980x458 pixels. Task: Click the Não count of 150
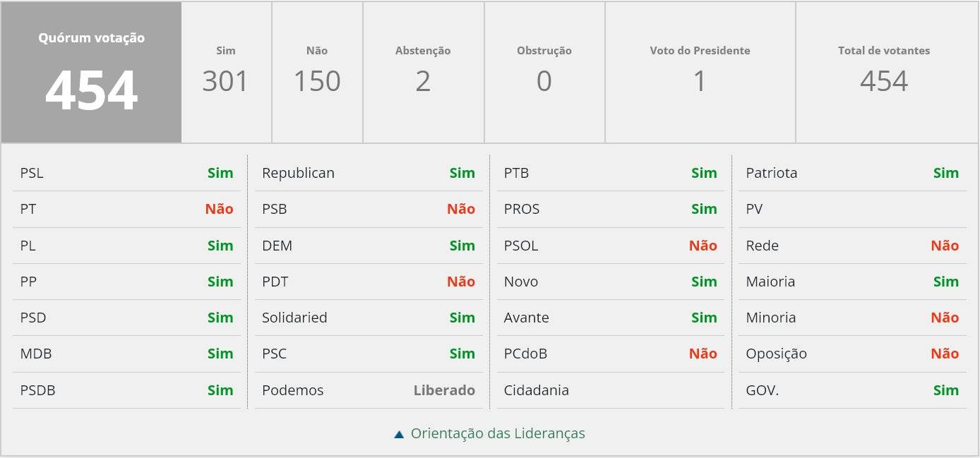pyautogui.click(x=317, y=81)
